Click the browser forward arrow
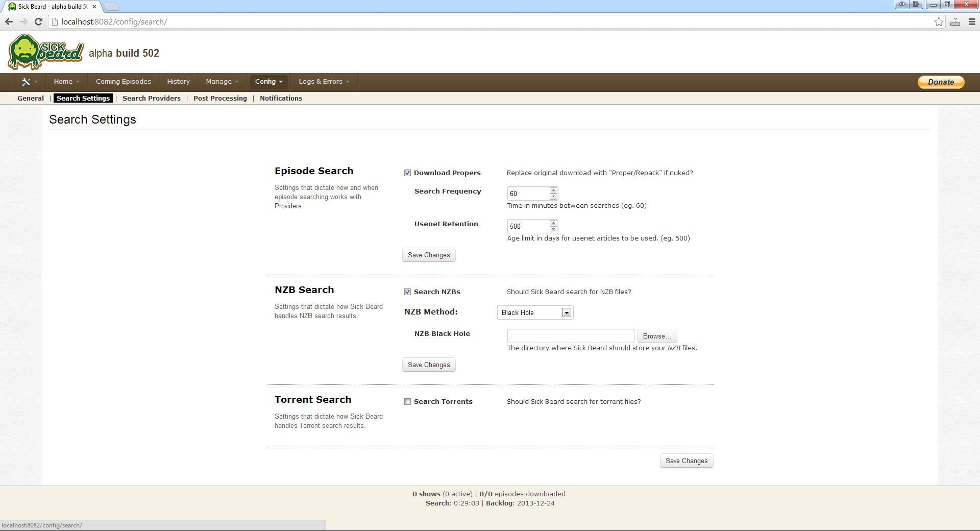 pyautogui.click(x=23, y=21)
